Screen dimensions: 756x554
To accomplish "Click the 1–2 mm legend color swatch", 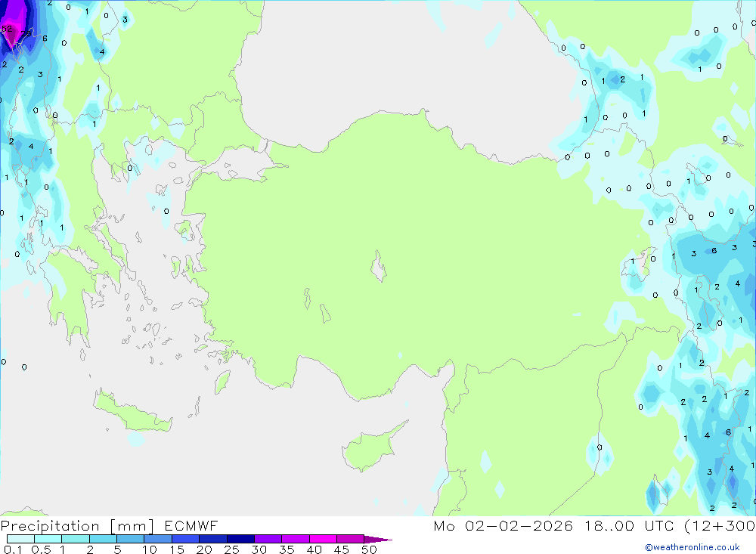I will point(75,539).
